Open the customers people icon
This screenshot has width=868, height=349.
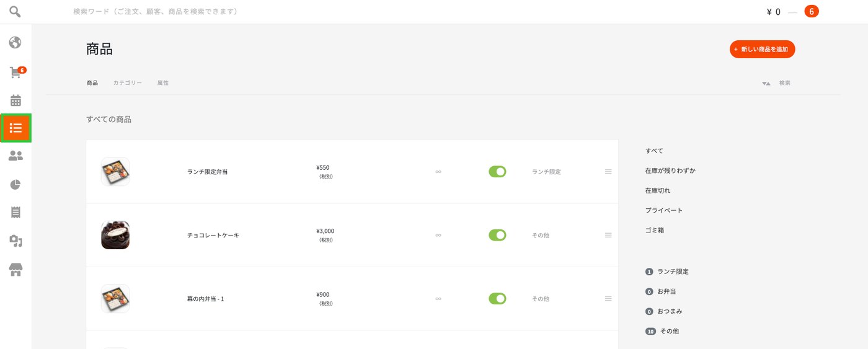(15, 156)
